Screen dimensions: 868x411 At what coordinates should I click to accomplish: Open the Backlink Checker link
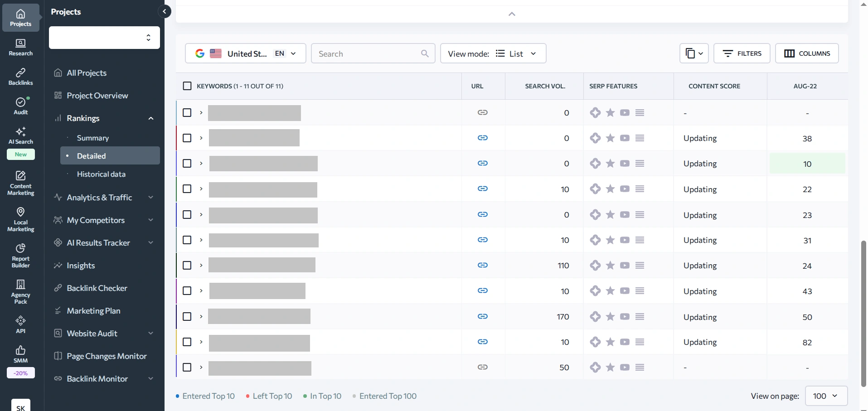(97, 288)
